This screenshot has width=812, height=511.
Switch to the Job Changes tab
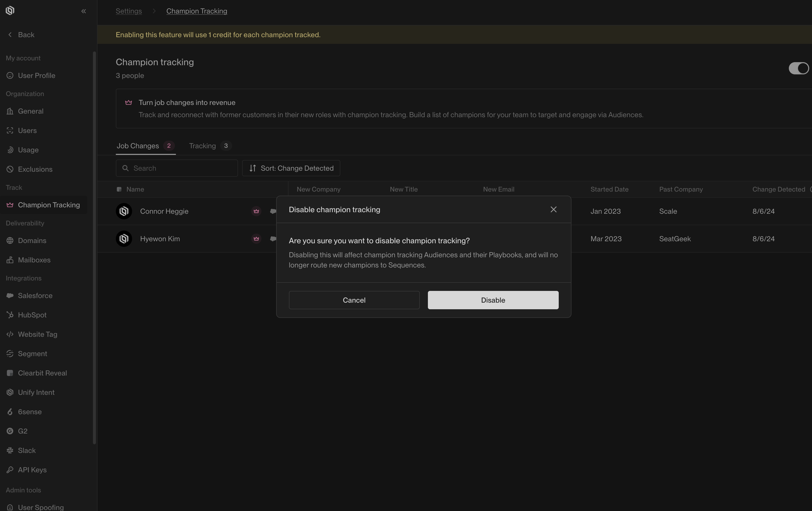point(145,146)
